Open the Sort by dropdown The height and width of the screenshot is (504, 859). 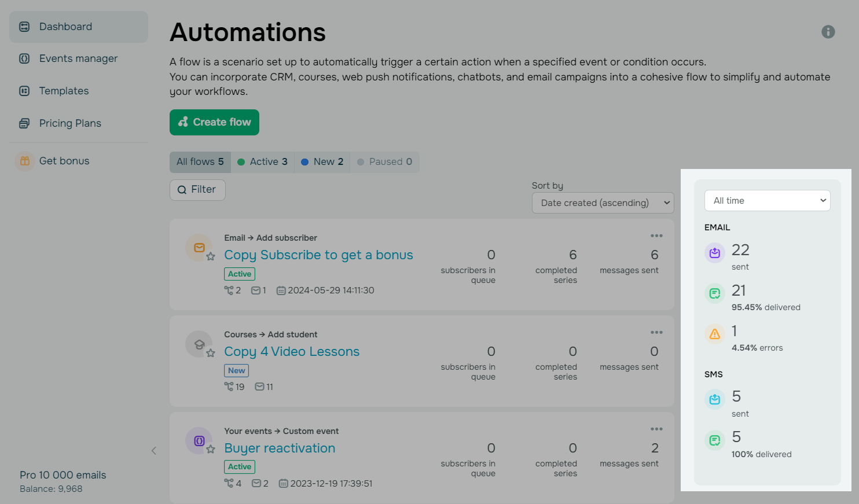603,203
